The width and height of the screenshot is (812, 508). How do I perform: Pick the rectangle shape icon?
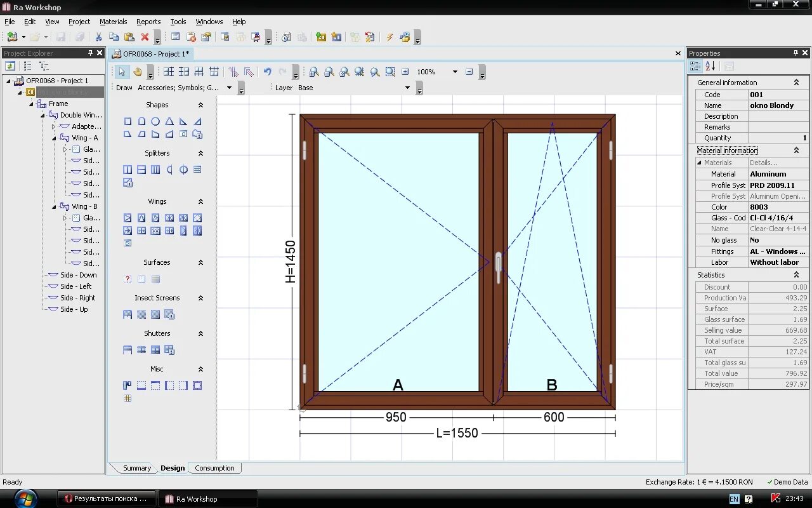(128, 121)
